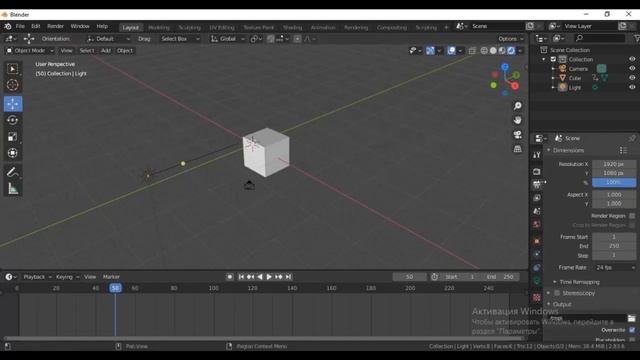Toggle viewport overlays display

tap(451, 51)
